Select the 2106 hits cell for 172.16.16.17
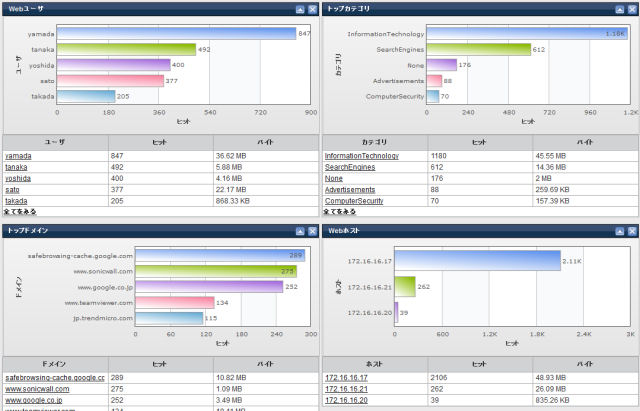The width and height of the screenshot is (640, 411). (480, 378)
